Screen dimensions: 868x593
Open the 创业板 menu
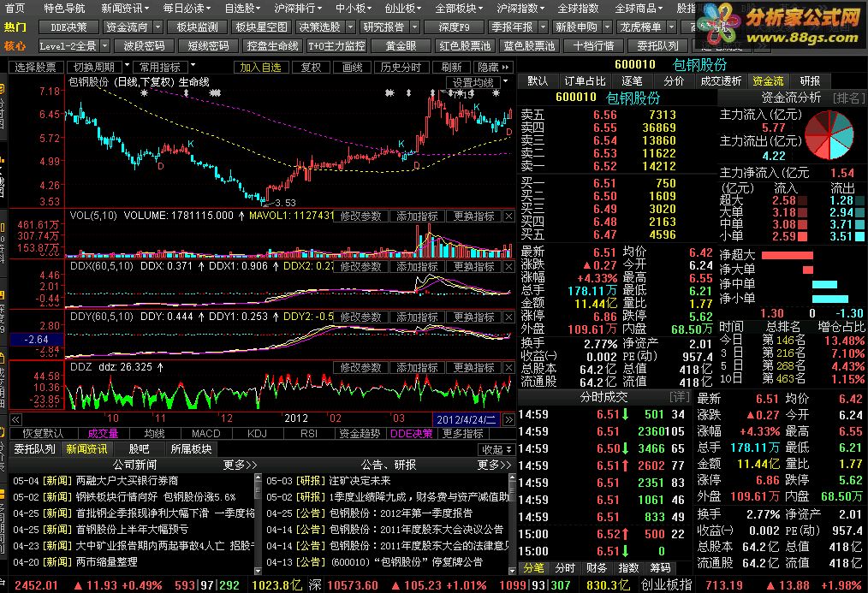pyautogui.click(x=403, y=9)
